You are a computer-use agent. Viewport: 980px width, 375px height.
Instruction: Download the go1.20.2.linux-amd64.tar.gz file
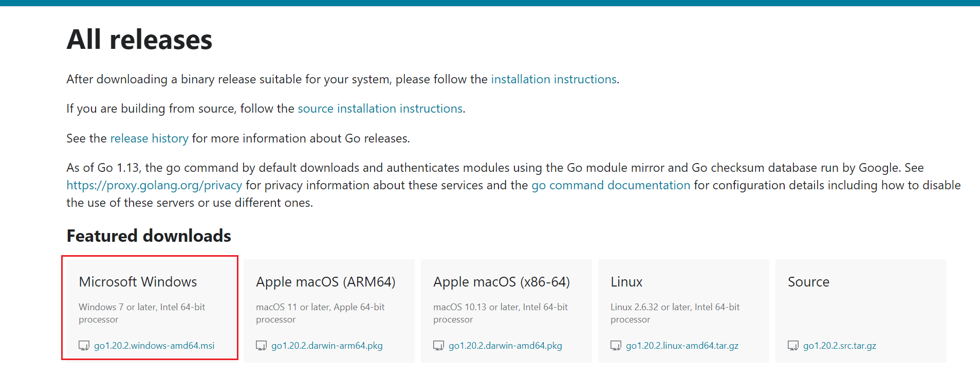(x=682, y=346)
